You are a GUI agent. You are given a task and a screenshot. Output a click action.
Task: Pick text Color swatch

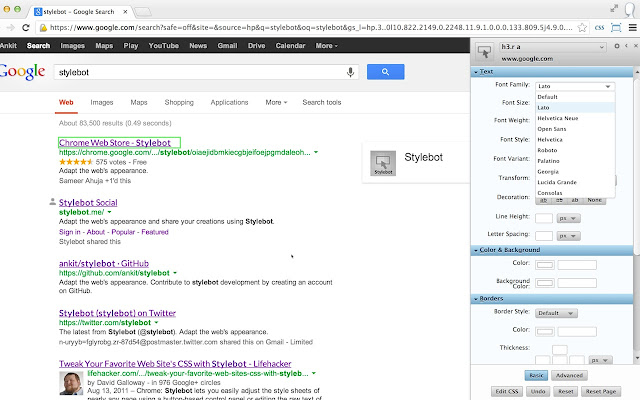(x=545, y=265)
